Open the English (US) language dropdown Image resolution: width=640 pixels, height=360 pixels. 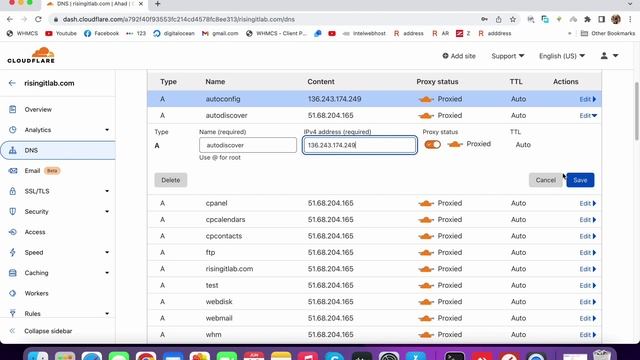pyautogui.click(x=562, y=56)
